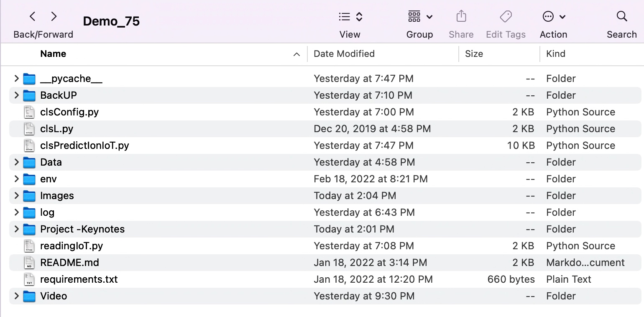The height and width of the screenshot is (317, 644).
Task: Expand the __pycache__ folder
Action: coord(16,79)
